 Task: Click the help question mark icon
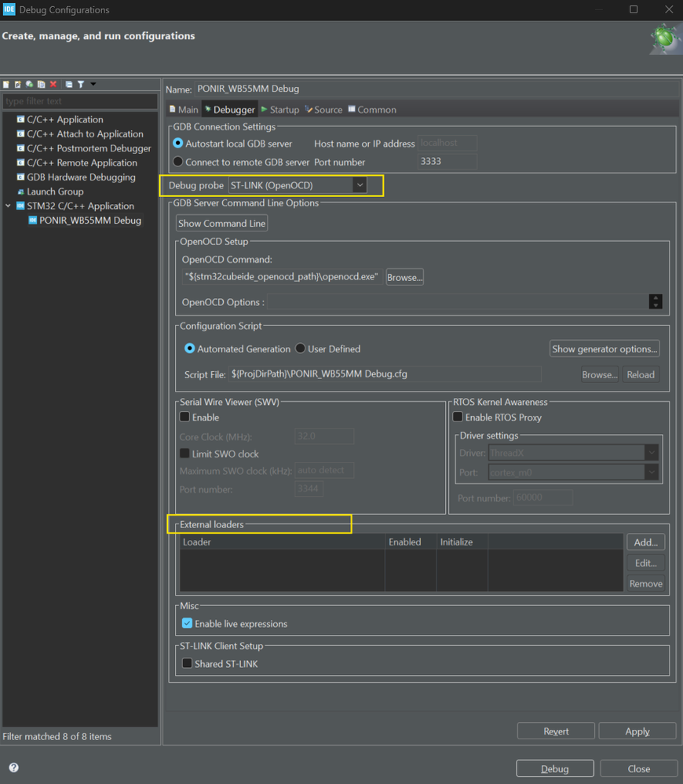(x=13, y=768)
